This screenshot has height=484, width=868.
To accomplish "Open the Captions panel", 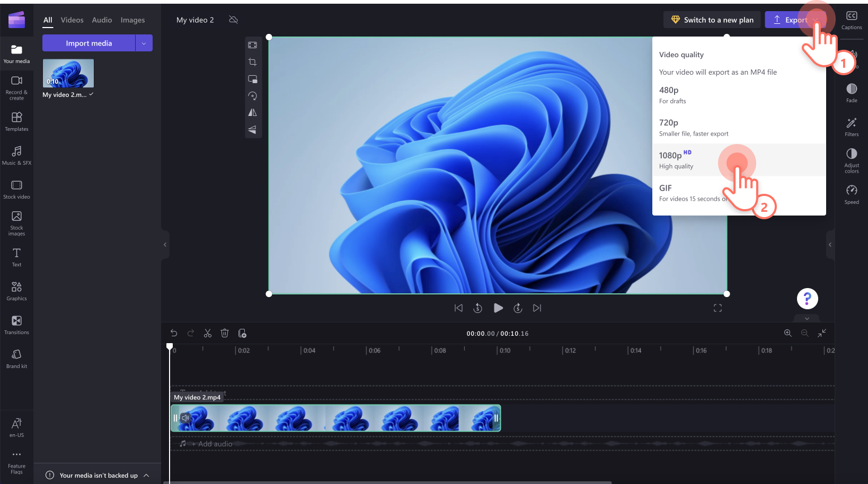I will (852, 20).
